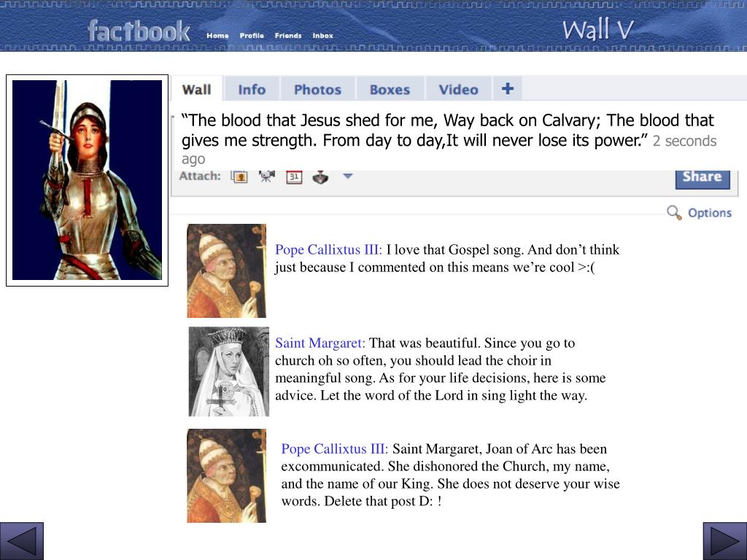
Task: Expand the attach options dropdown arrow
Action: click(348, 176)
